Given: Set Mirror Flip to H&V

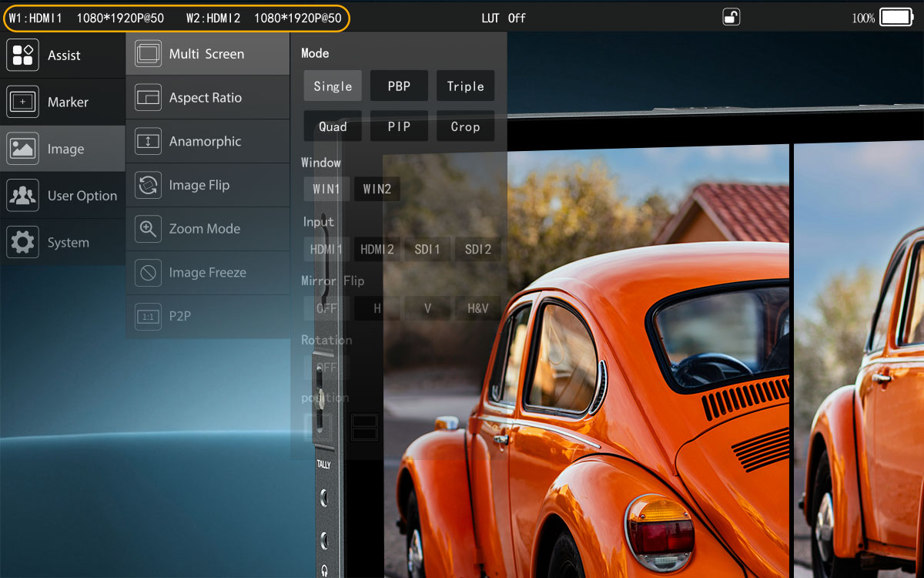Looking at the screenshot, I should [478, 308].
